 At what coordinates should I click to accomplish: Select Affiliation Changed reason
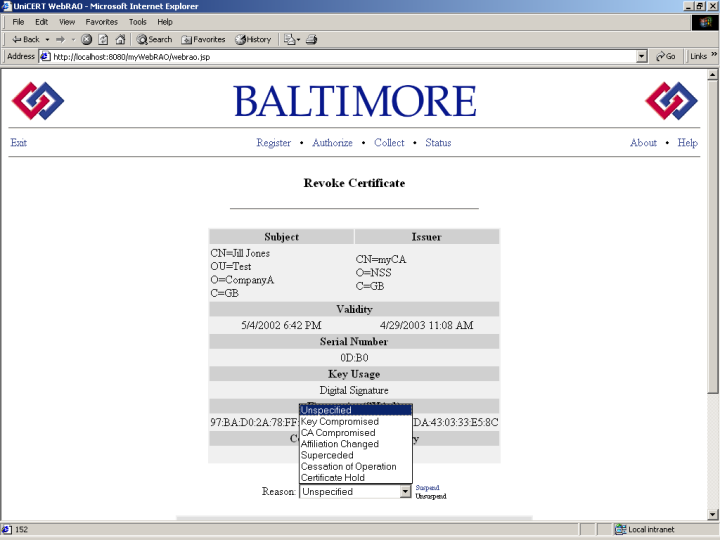(356, 444)
